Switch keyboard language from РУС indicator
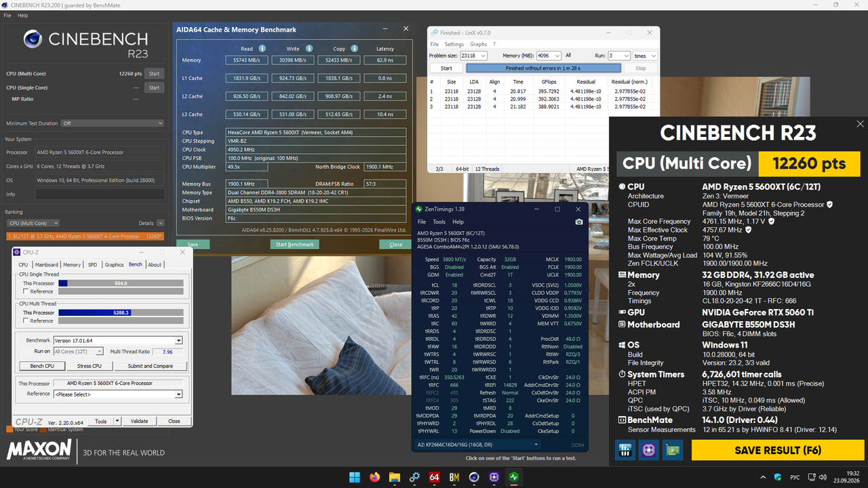 tap(794, 477)
